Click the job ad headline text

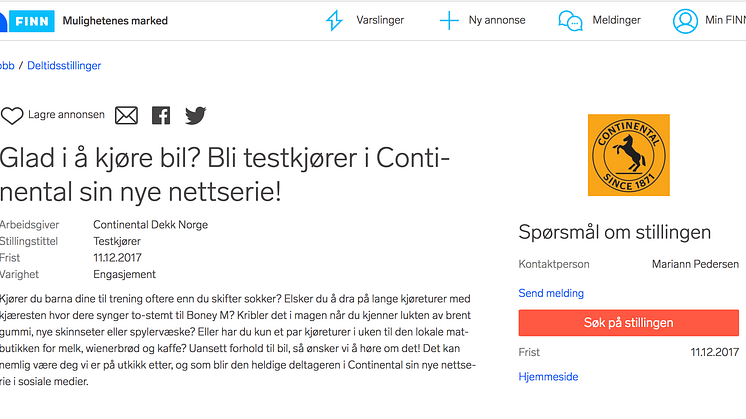(x=225, y=175)
